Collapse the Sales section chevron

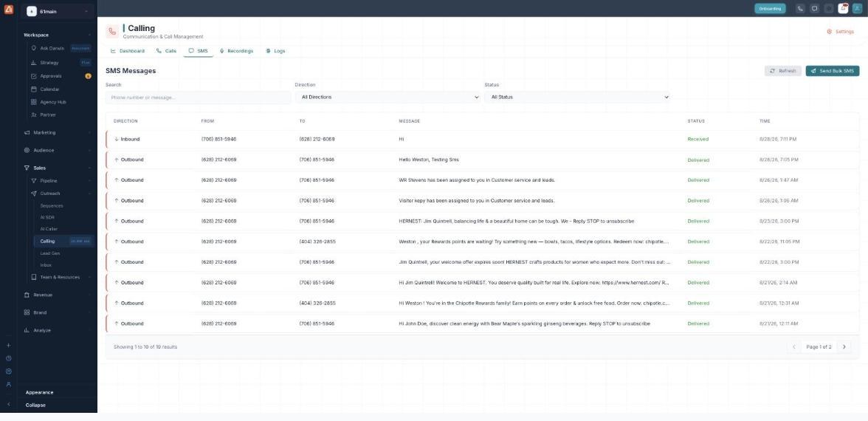tap(89, 168)
